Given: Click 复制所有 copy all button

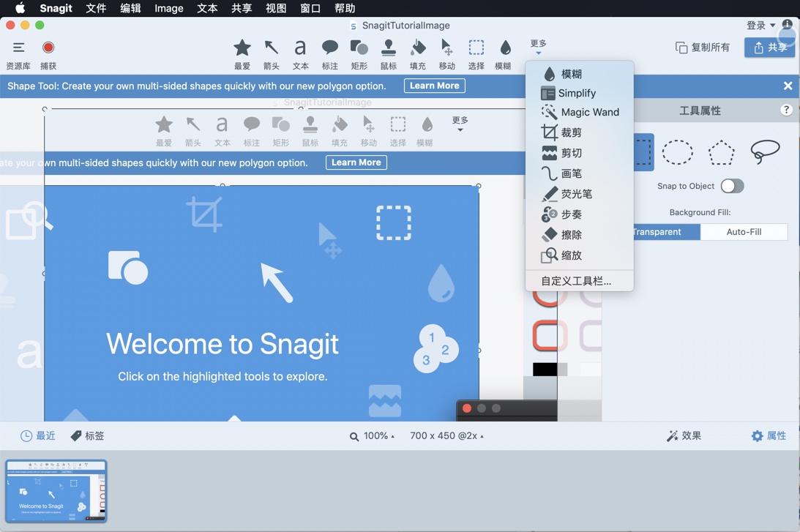Looking at the screenshot, I should click(703, 48).
